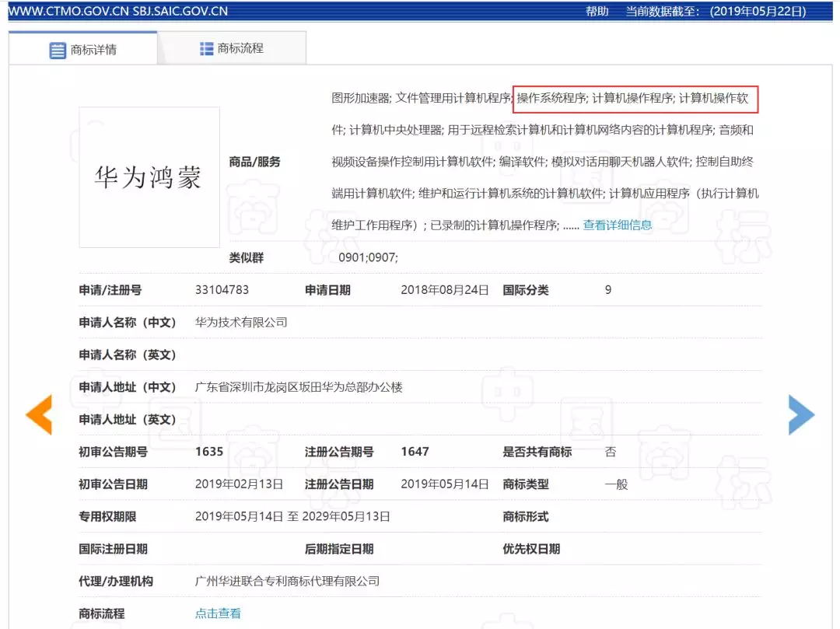Click the orange left navigation arrow
Viewport: 840px width, 629px height.
click(39, 415)
